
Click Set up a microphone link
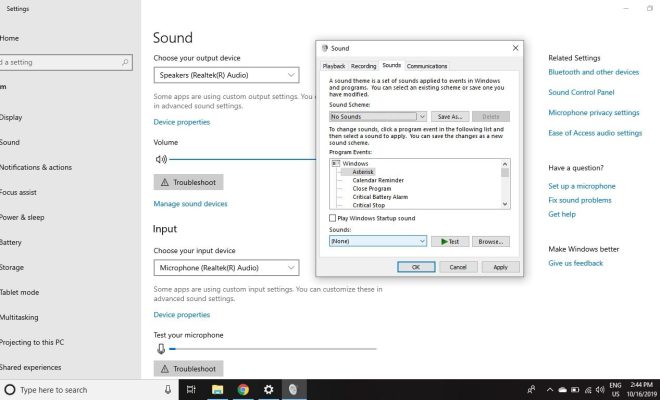(x=582, y=186)
